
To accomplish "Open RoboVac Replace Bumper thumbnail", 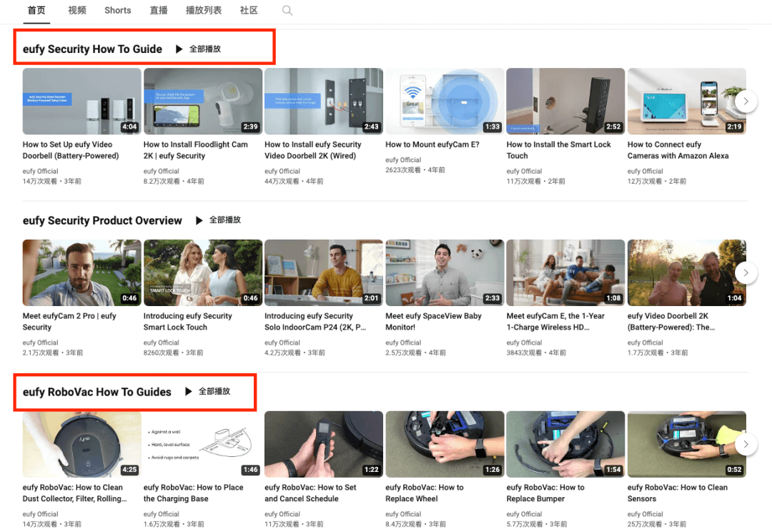I will coord(565,444).
